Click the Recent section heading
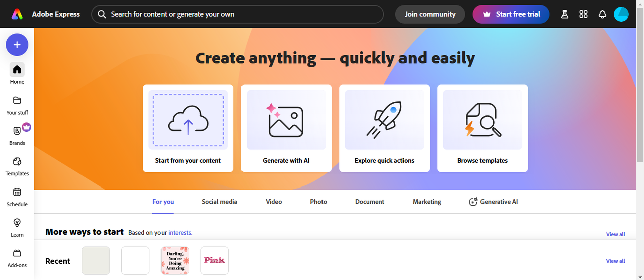The image size is (644, 280). [x=58, y=261]
